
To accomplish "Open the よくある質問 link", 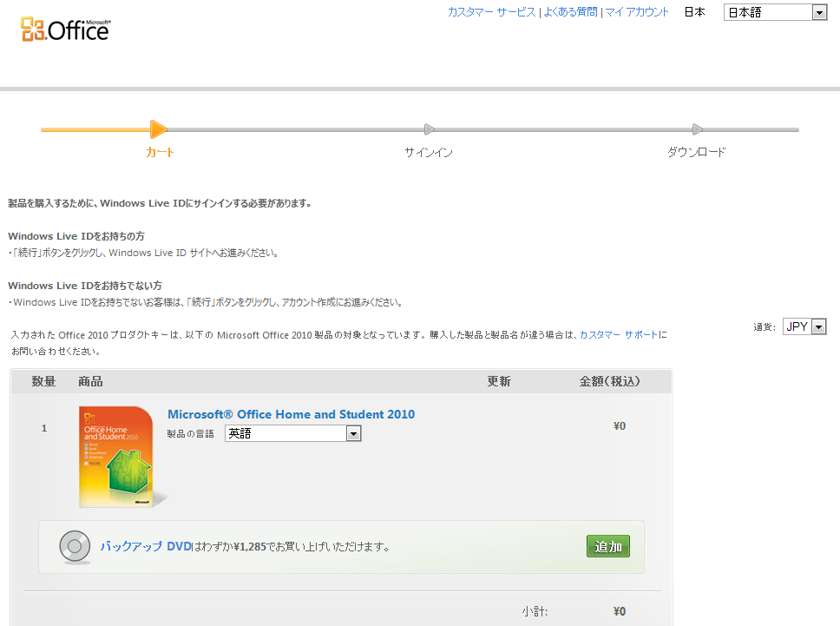I will point(570,12).
